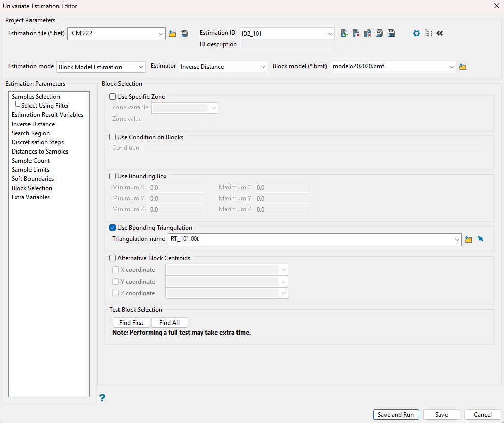Collapse the panel with the double-chevron icon
504x423 pixels.
click(440, 33)
